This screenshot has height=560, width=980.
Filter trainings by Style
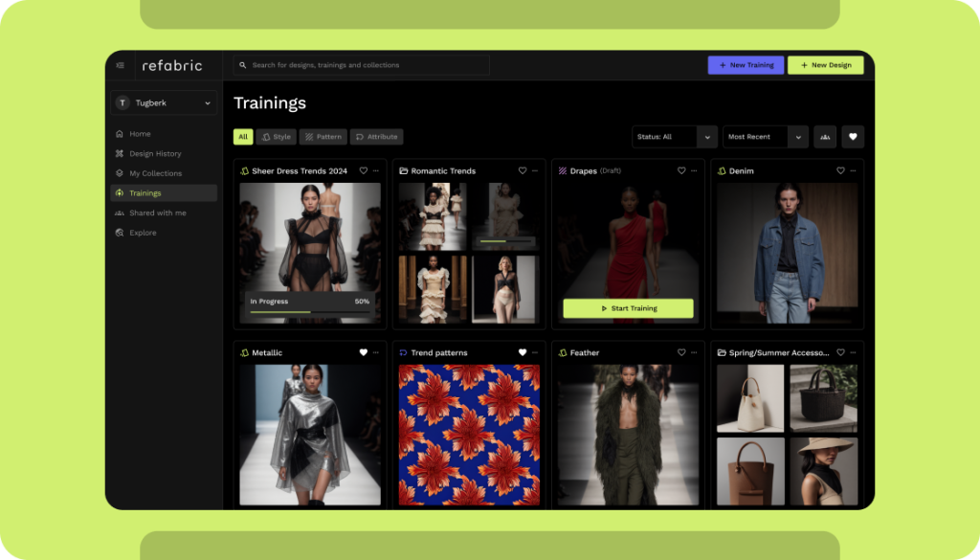pos(276,137)
